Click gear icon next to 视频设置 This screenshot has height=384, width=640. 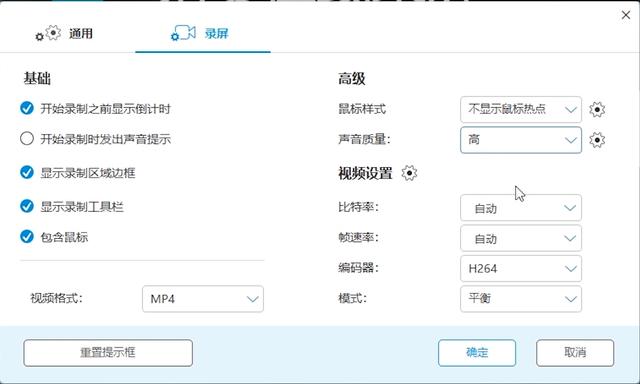pyautogui.click(x=409, y=173)
